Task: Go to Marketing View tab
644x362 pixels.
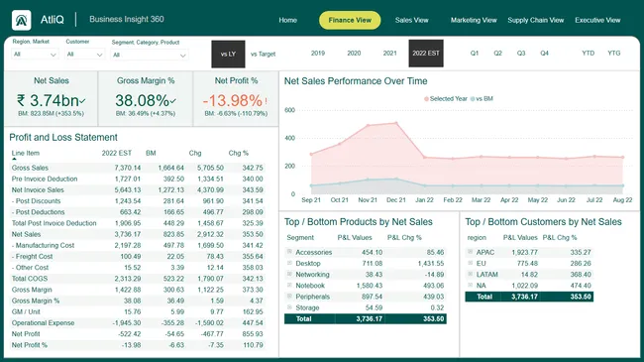Action: click(x=474, y=20)
